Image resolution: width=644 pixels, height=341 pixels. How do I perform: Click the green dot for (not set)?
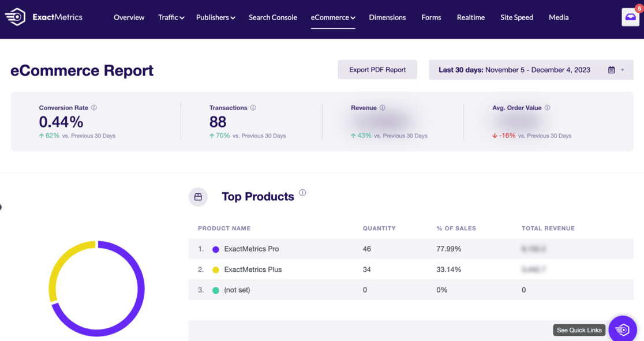tap(216, 290)
